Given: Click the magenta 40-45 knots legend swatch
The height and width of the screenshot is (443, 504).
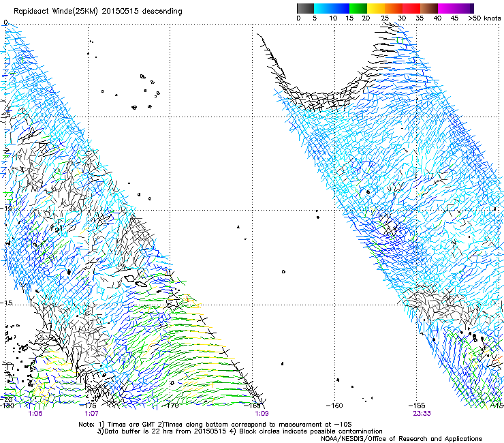Looking at the screenshot, I should click(447, 8).
